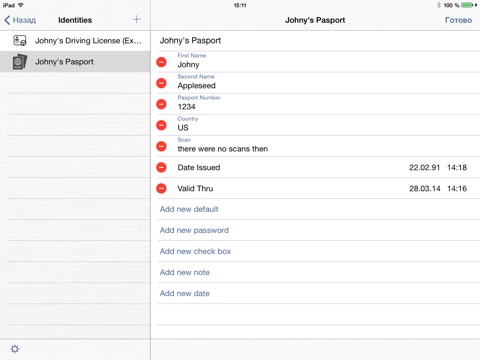Image resolution: width=480 pixels, height=360 pixels.
Task: Delete the Scan field entry
Action: point(161,146)
